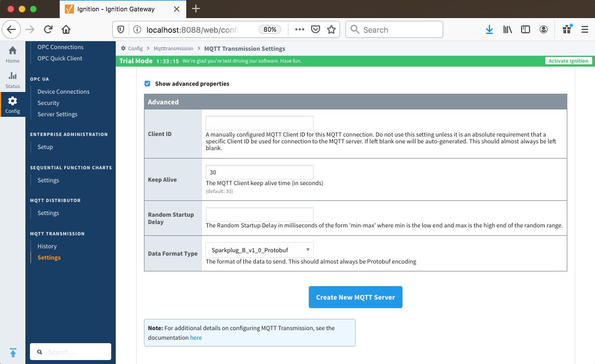
Task: Click the browser forward arrow
Action: (30, 29)
